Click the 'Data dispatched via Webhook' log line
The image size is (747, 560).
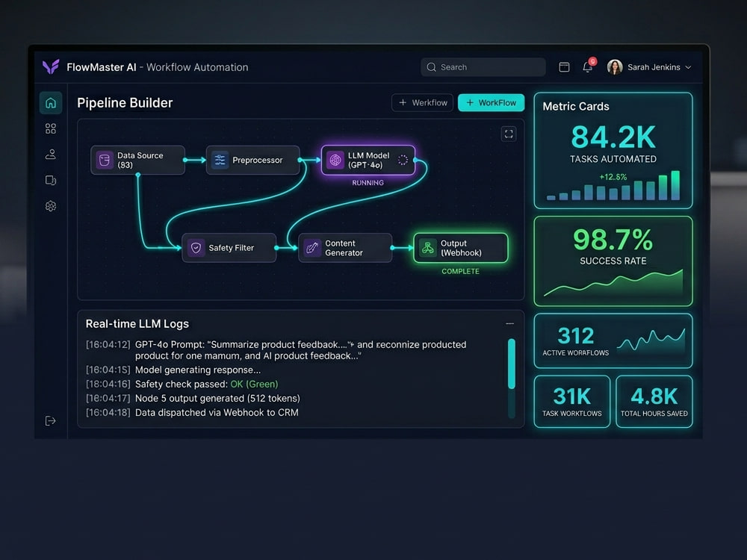(x=192, y=413)
